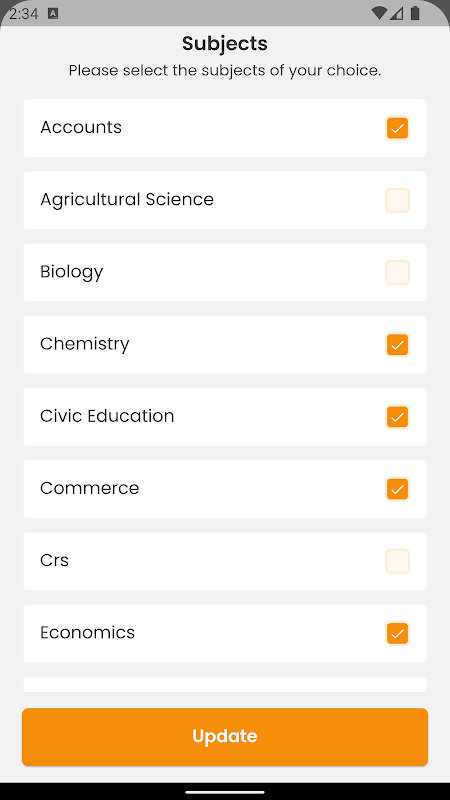Tap the Economics subject label
This screenshot has width=450, height=800.
pyautogui.click(x=88, y=633)
